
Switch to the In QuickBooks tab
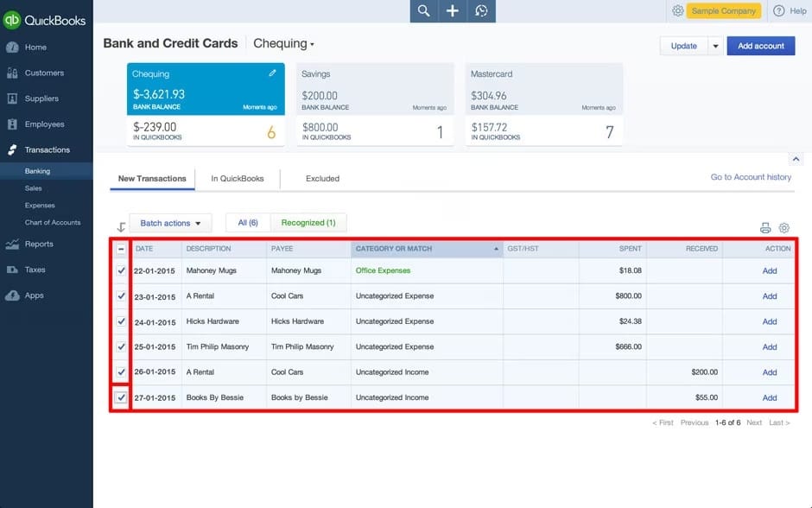238,179
